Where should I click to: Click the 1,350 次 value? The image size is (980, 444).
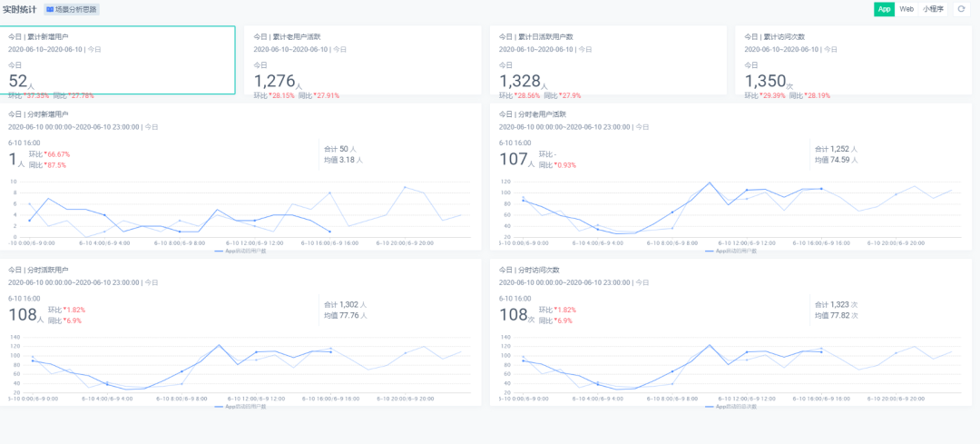pyautogui.click(x=769, y=82)
